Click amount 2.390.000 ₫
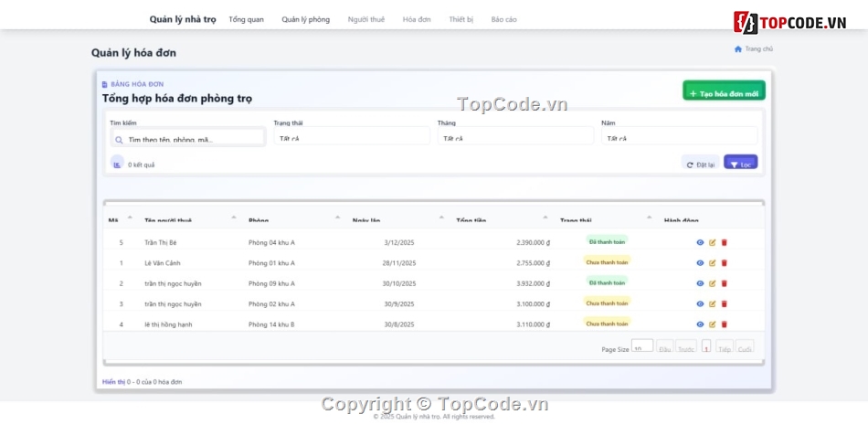The image size is (868, 425). 533,243
